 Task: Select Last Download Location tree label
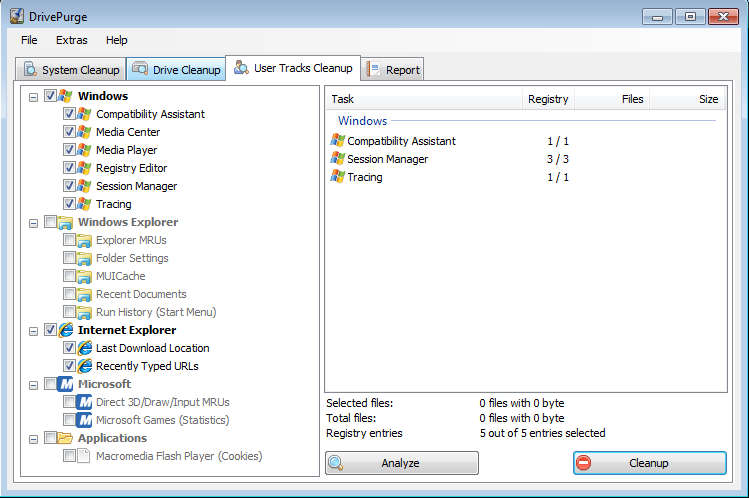152,348
